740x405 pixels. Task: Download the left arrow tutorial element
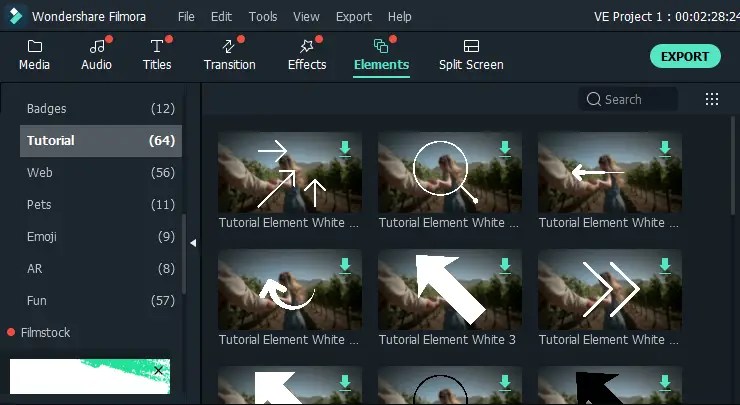tap(665, 148)
